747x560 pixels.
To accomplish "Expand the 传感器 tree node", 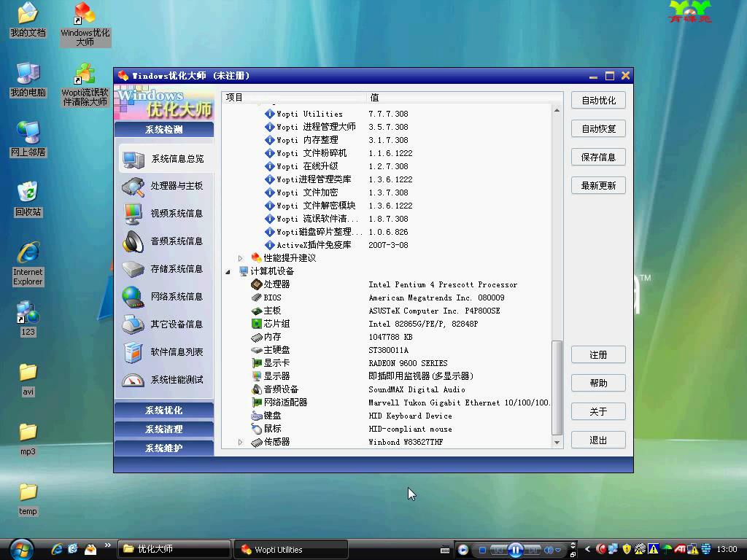I will 241,443.
